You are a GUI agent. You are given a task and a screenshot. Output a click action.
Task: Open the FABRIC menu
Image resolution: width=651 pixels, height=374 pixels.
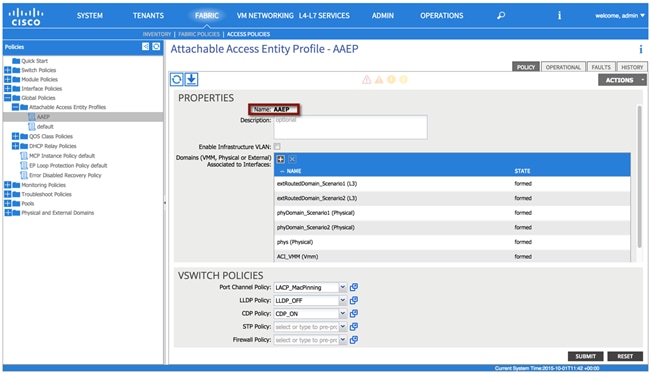click(207, 16)
